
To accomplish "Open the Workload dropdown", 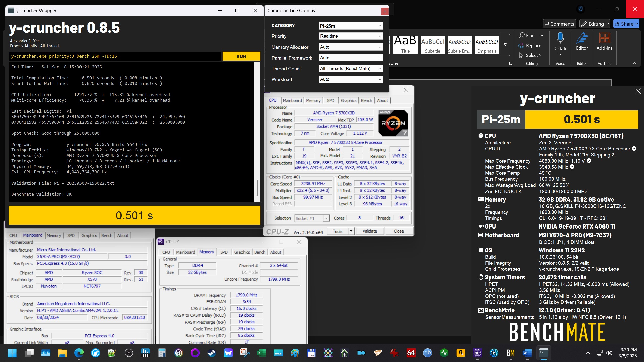I will click(351, 79).
